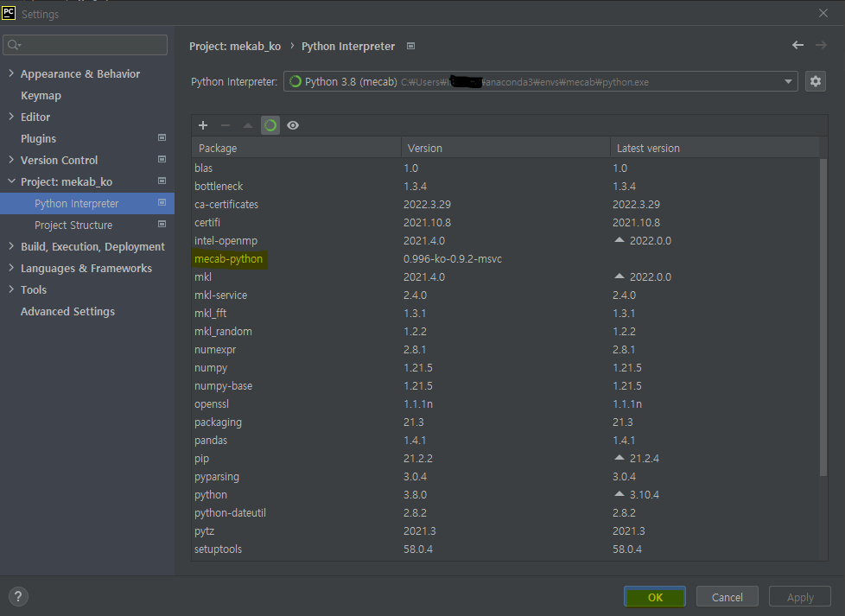Viewport: 845px width, 616px height.
Task: Select the ca-certificates package row
Action: (505, 204)
